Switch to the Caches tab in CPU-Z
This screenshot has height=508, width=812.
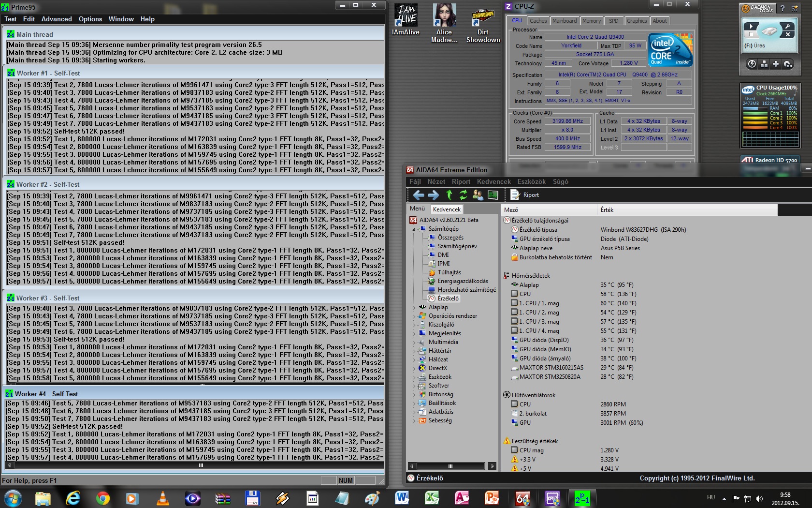point(538,21)
